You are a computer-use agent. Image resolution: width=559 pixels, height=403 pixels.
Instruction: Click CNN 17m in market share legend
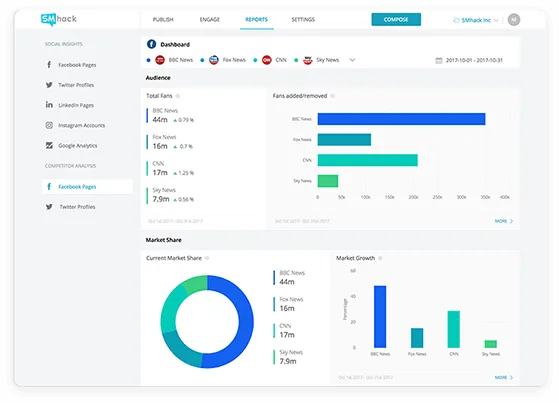284,330
